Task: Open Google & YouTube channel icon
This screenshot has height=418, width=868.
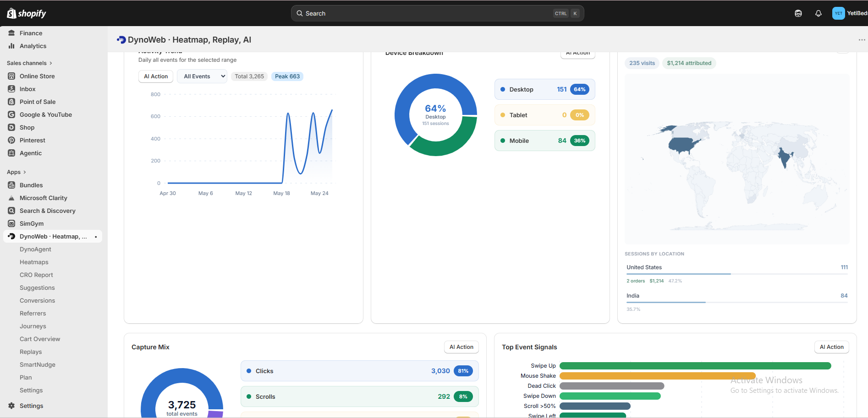Action: coord(11,114)
